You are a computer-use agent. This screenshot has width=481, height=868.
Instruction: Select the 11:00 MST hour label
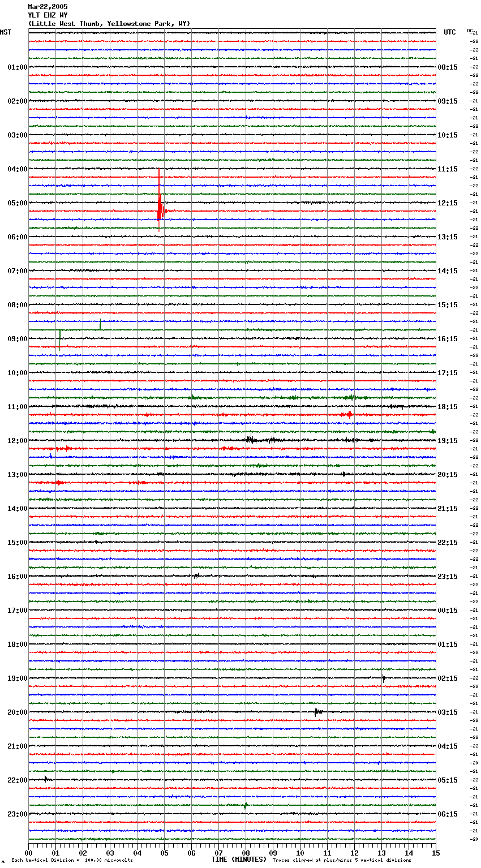pyautogui.click(x=18, y=407)
